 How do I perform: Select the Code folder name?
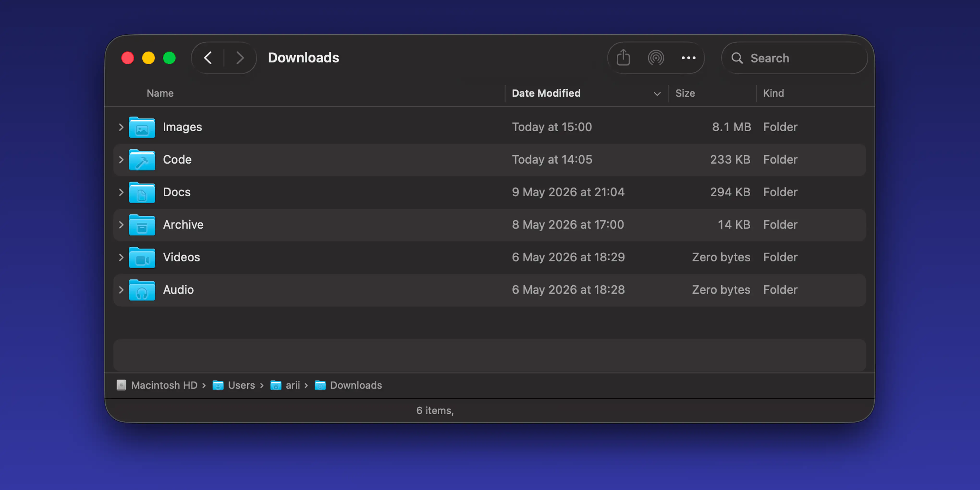click(177, 160)
